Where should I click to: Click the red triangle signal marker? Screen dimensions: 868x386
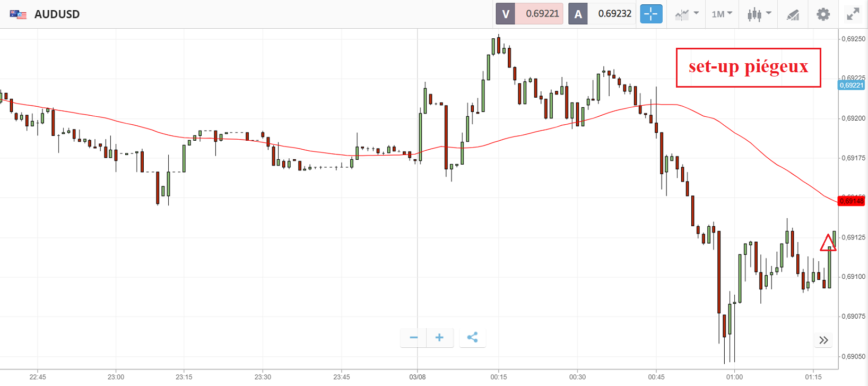point(828,243)
